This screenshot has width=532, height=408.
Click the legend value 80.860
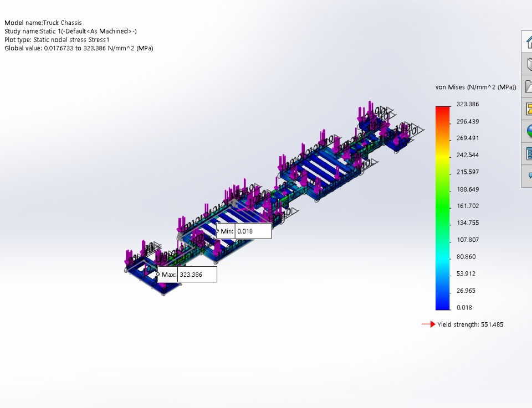(466, 256)
